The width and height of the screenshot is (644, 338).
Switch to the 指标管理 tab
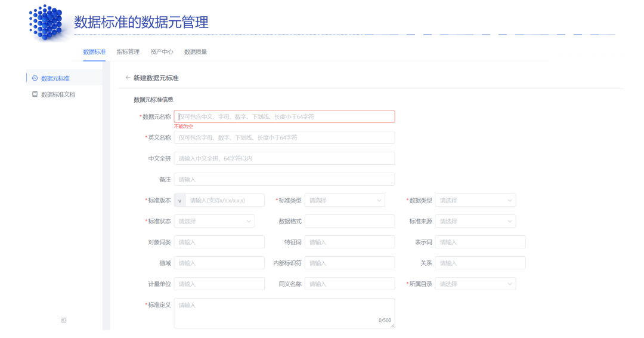(128, 52)
